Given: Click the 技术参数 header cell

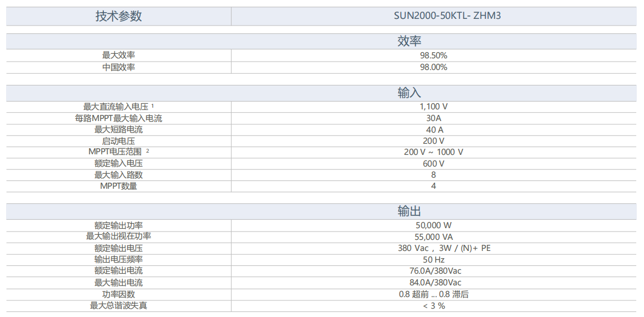Looking at the screenshot, I should pos(118,16).
